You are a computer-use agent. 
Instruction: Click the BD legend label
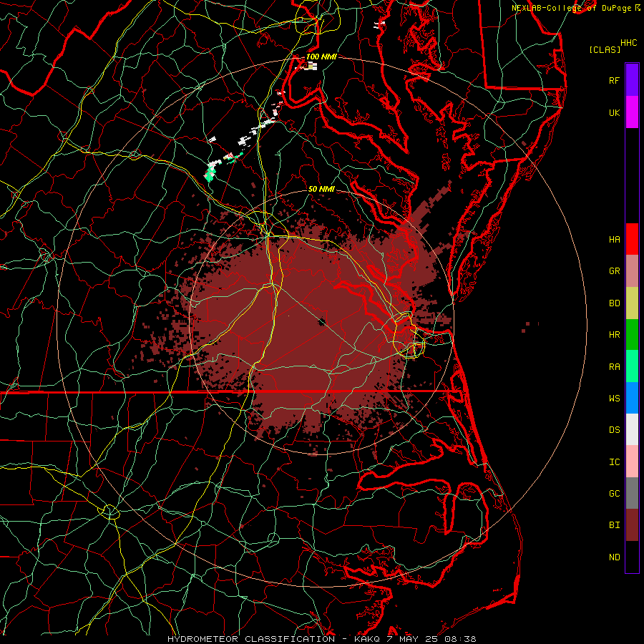click(614, 303)
